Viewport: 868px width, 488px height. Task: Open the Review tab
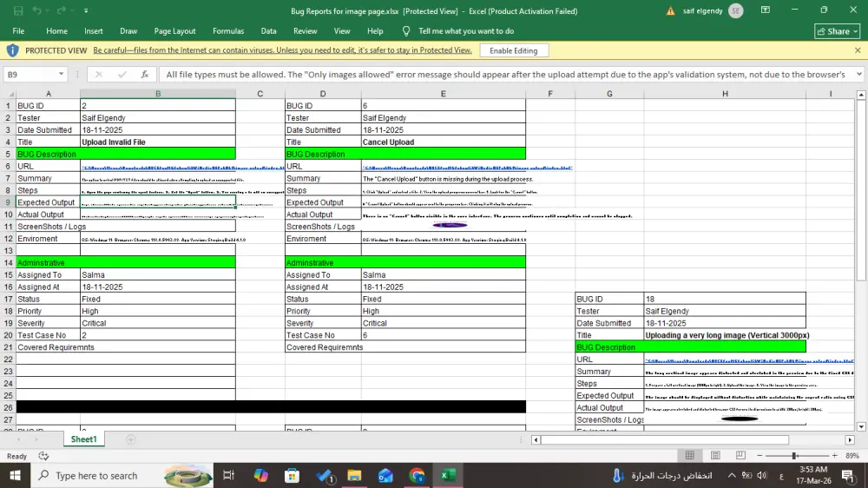[x=305, y=31]
